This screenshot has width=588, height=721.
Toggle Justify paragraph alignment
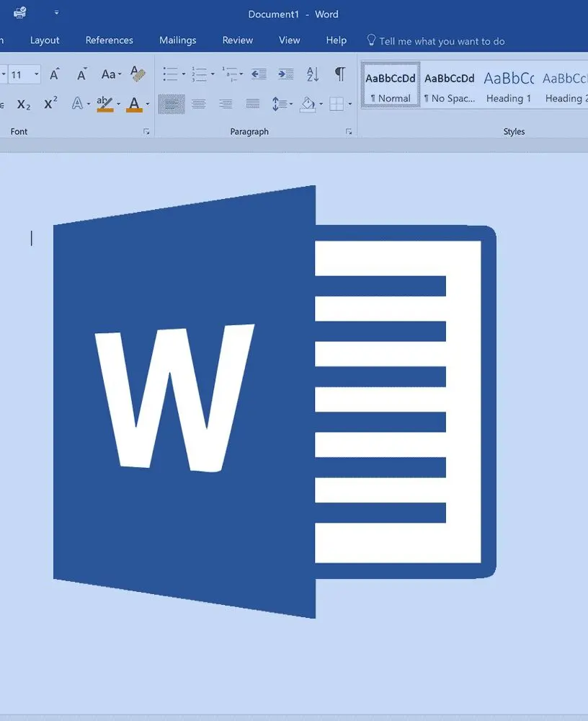(x=252, y=104)
